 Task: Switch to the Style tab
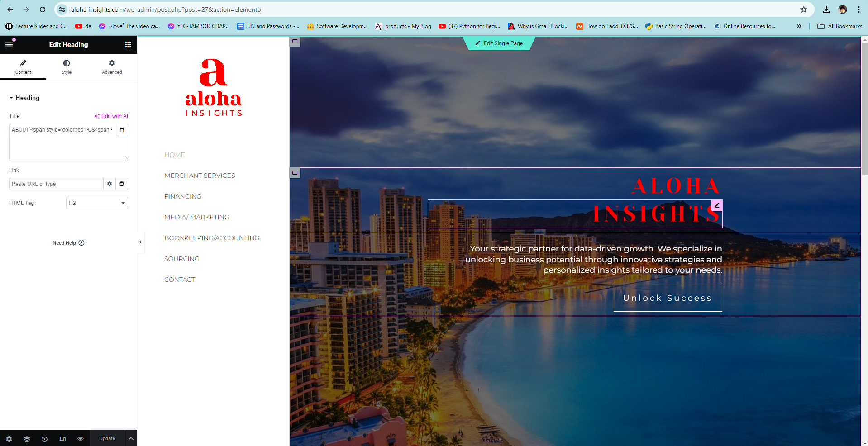[67, 66]
